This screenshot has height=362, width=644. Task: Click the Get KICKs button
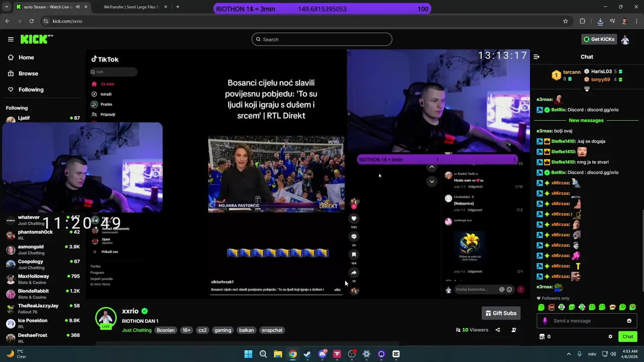tap(599, 39)
